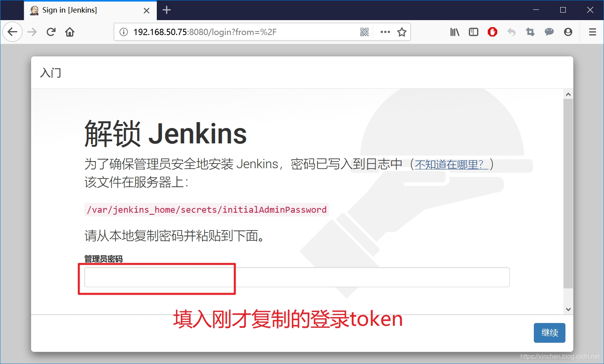Reload the current page
The height and width of the screenshot is (364, 604).
[51, 32]
